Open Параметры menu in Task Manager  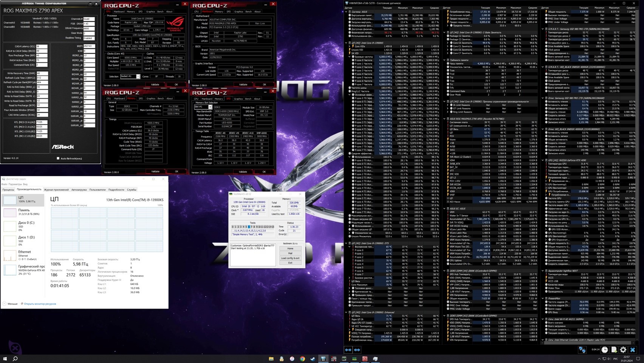tap(15, 184)
